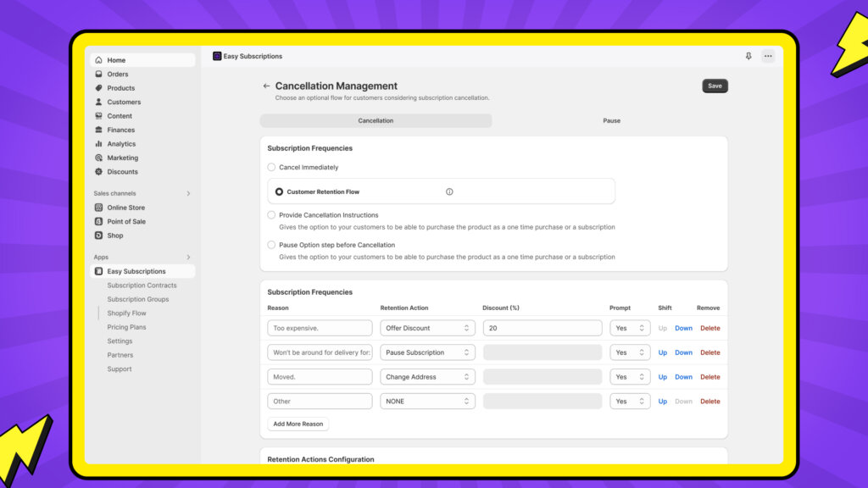Viewport: 868px width, 488px height.
Task: Choose Pause Option step before Cancellation
Action: (x=271, y=245)
